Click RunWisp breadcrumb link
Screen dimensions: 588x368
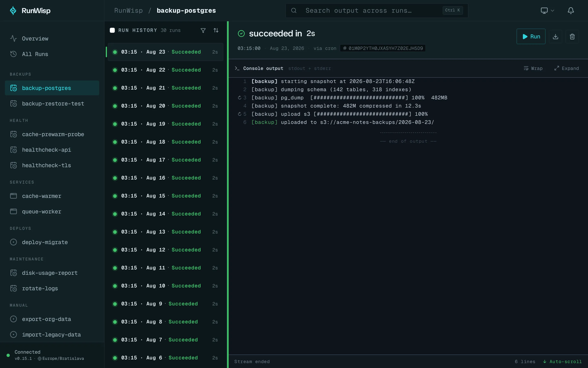pos(129,10)
